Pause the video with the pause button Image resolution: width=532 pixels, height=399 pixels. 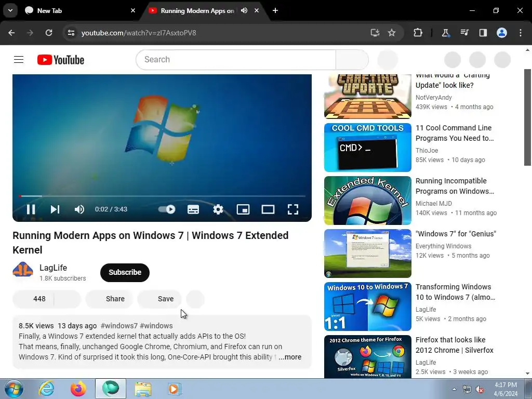[31, 209]
